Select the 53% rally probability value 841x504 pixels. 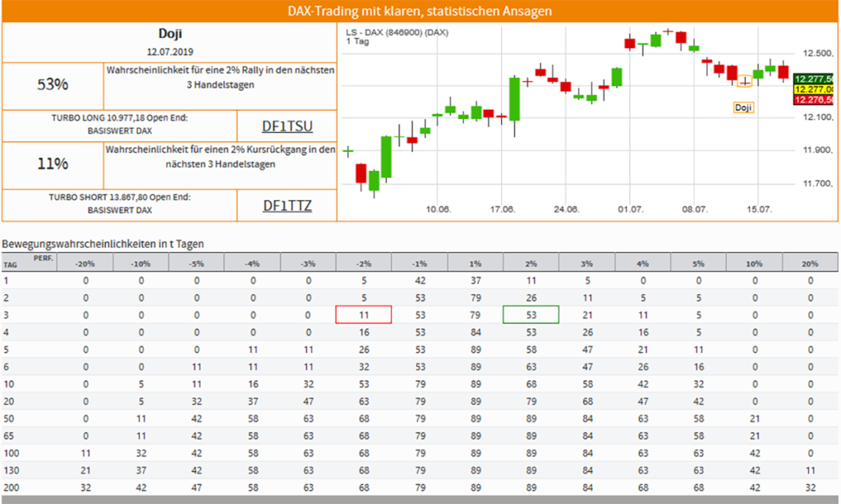pos(53,85)
